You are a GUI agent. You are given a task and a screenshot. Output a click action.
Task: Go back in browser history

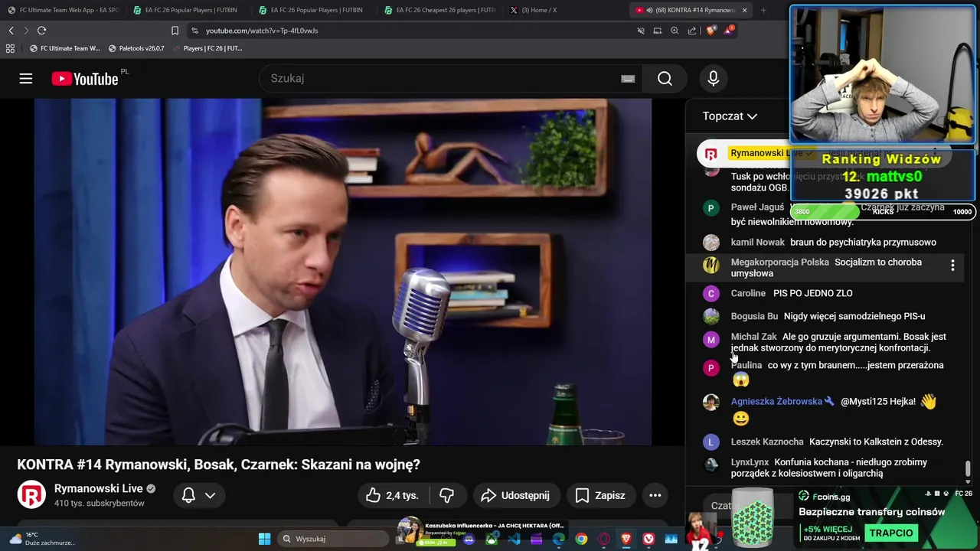pos(11,31)
